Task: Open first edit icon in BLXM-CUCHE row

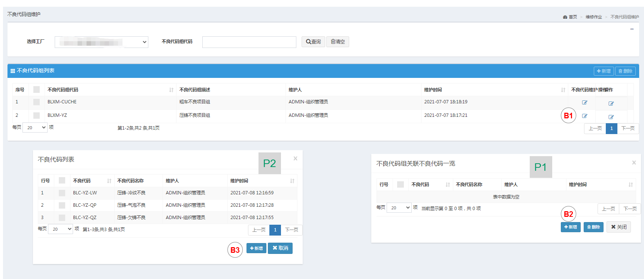Action: pos(584,103)
